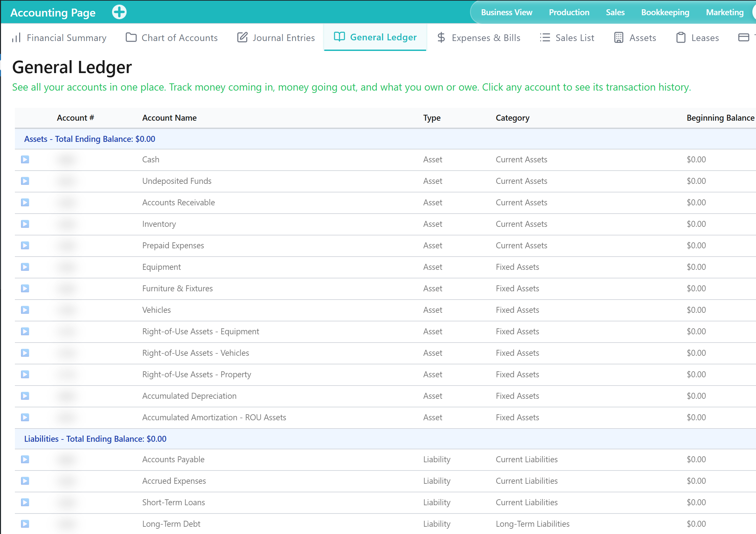Open the Production menu item

pos(569,12)
